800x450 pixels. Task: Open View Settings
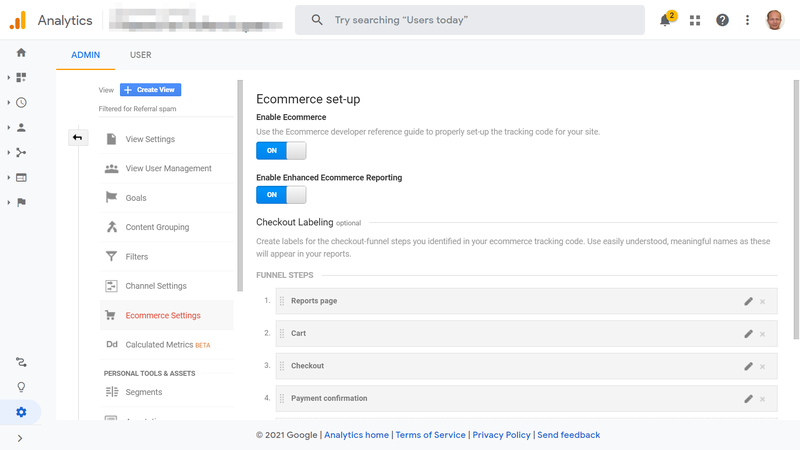click(166, 139)
